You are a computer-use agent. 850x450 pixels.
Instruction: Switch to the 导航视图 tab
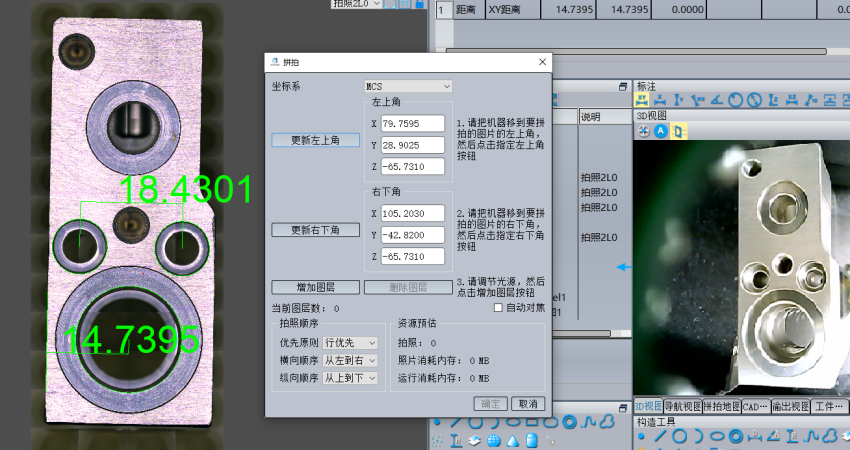point(683,407)
